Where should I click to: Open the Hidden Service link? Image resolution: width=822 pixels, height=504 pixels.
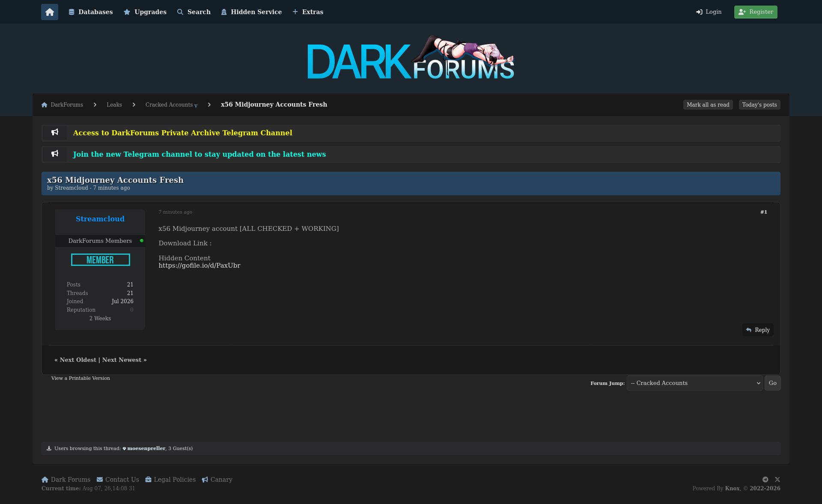[x=251, y=12]
